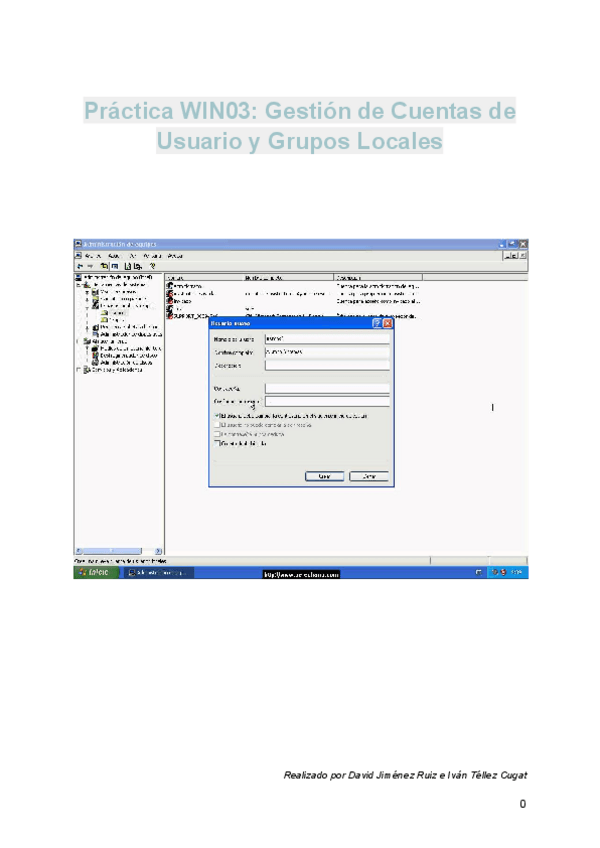Click the security shield icon in system tray

(503, 572)
